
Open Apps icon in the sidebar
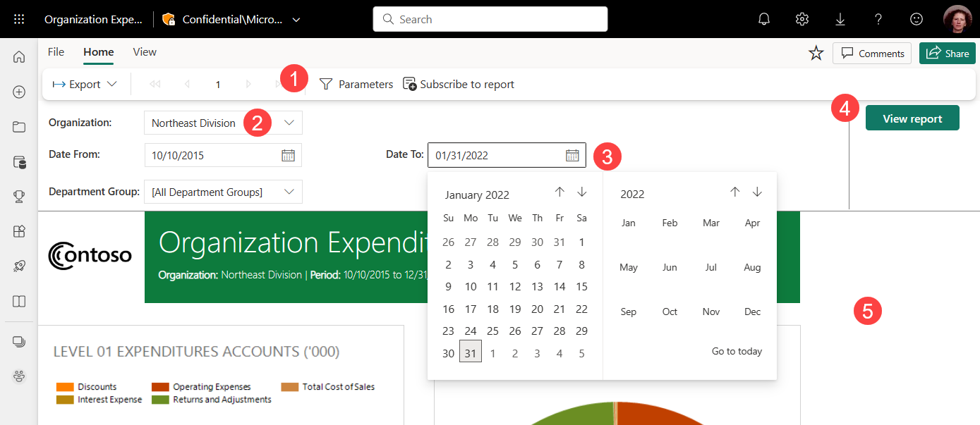pyautogui.click(x=19, y=231)
